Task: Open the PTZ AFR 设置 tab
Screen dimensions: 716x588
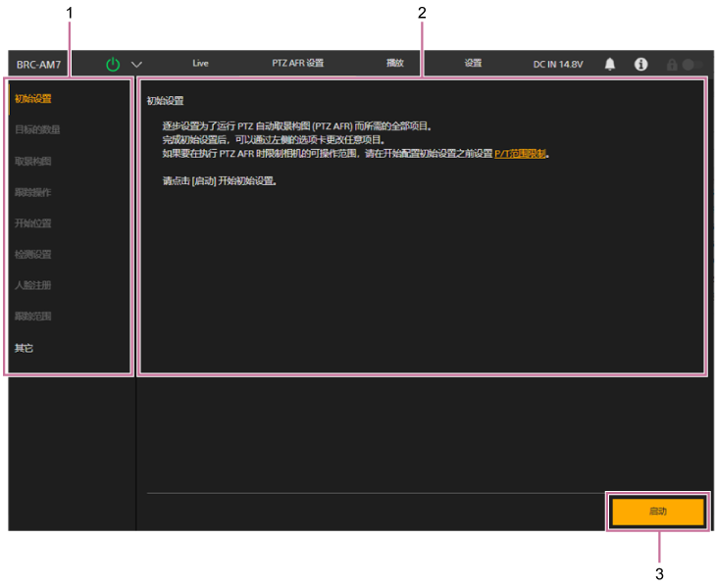Action: pyautogui.click(x=297, y=64)
